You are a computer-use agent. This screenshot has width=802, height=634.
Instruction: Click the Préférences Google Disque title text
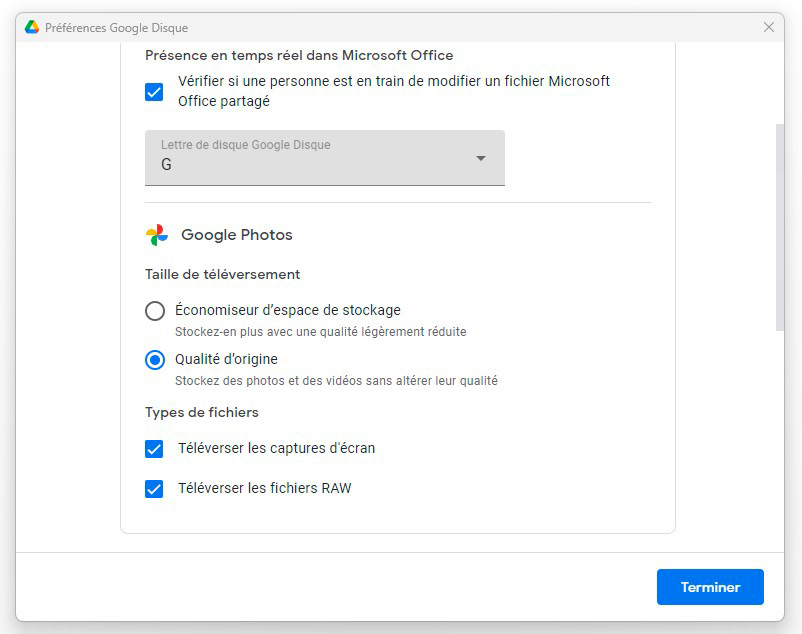(x=116, y=27)
